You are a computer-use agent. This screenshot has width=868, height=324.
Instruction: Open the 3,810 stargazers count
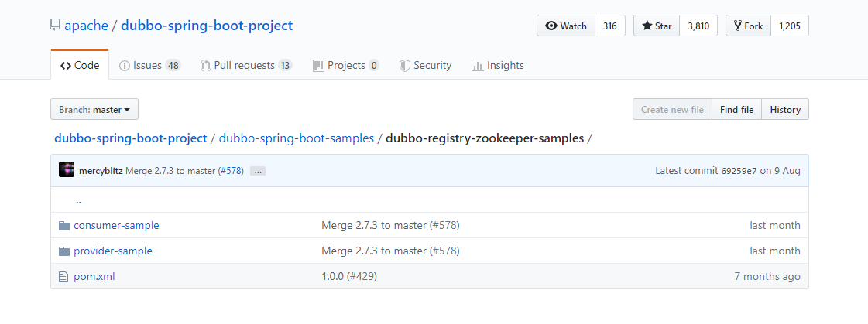[x=698, y=26]
